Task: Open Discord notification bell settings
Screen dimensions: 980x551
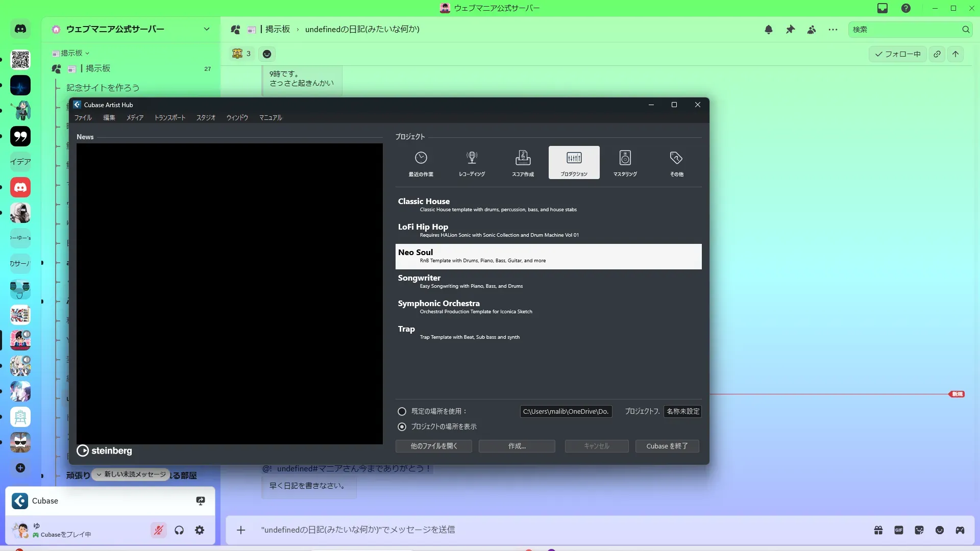Action: [769, 30]
